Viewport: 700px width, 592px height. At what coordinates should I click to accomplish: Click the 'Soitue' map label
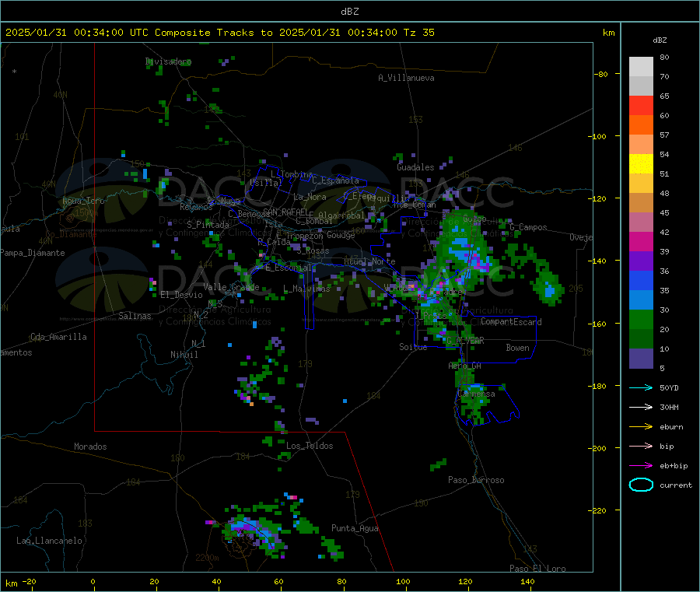pos(413,347)
